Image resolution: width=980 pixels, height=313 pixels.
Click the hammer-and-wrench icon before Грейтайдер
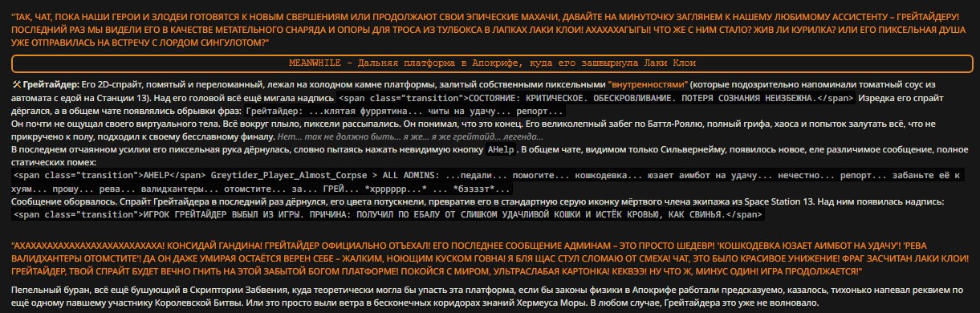(x=18, y=83)
